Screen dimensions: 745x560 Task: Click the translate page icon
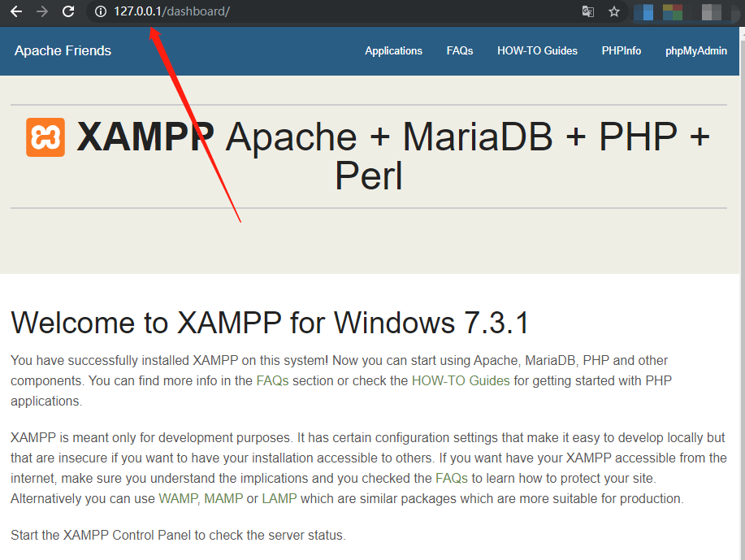coord(587,11)
